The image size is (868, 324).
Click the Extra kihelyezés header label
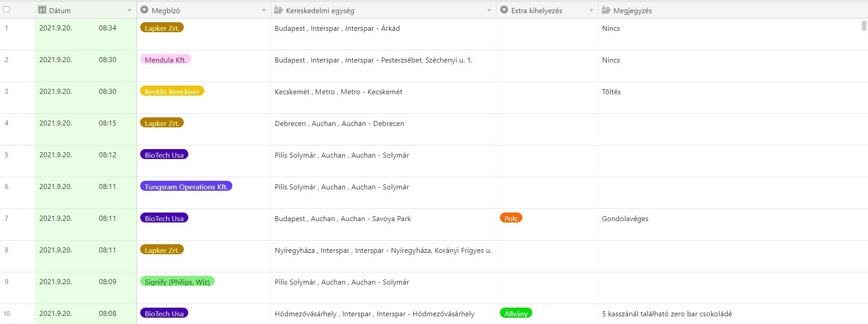536,10
